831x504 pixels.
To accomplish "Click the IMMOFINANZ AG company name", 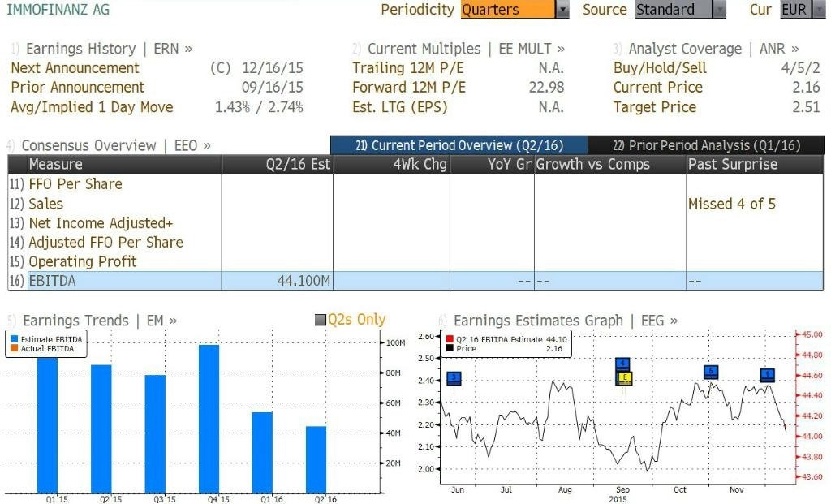I will [x=58, y=9].
